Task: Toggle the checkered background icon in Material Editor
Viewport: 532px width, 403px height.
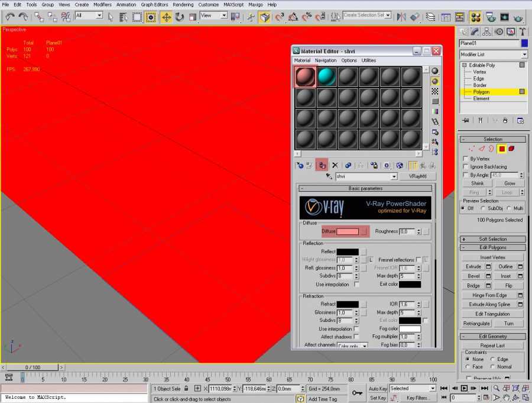Action: click(x=435, y=91)
